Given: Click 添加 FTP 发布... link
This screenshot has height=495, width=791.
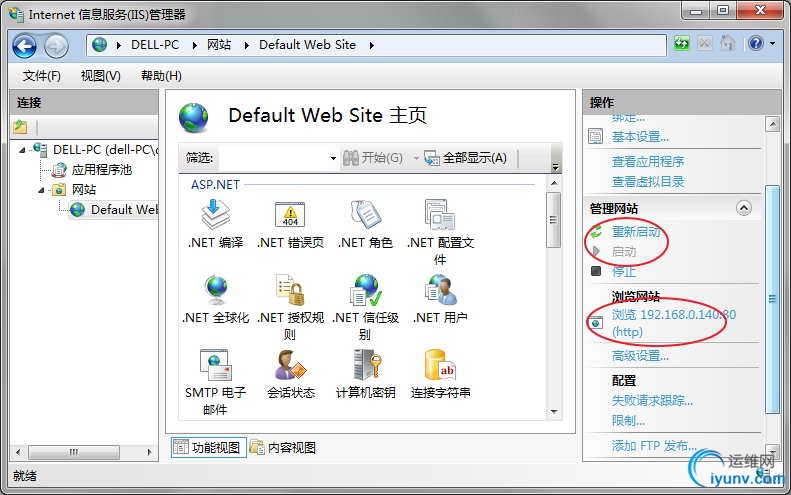Looking at the screenshot, I should (x=654, y=445).
